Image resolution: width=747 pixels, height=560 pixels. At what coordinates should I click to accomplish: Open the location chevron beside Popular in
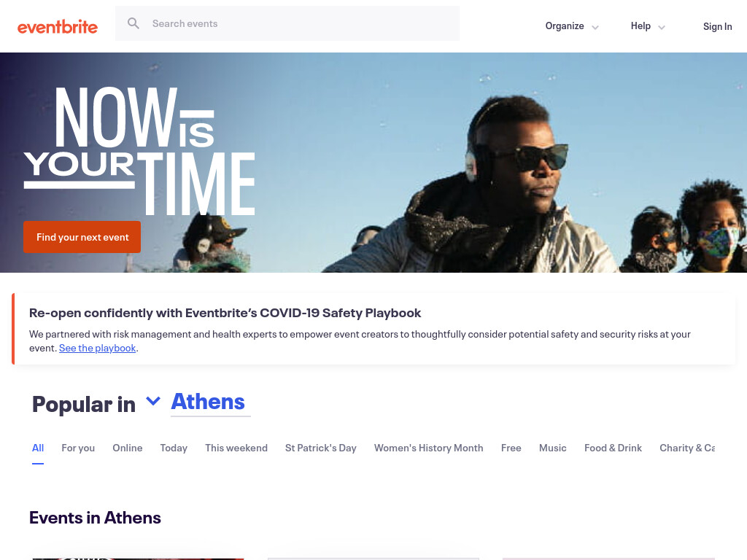pos(153,401)
